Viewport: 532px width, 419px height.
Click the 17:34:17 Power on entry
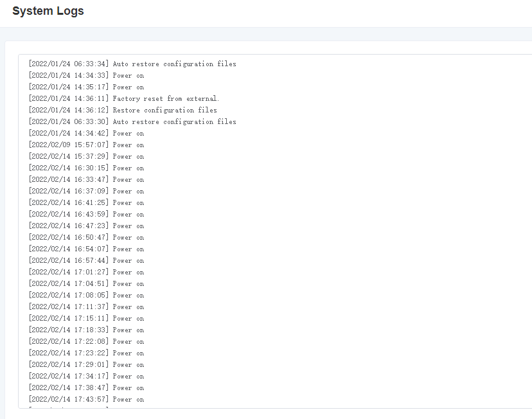(x=86, y=375)
